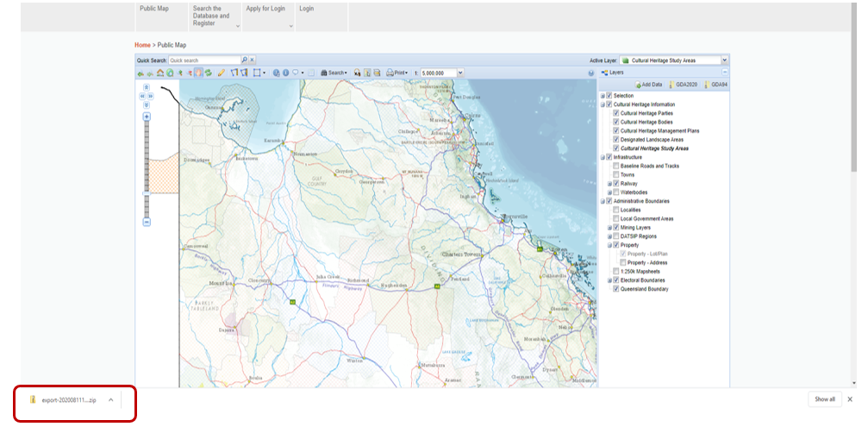Click the GDA94 button
Screen dimensions: 868x433
(715, 85)
